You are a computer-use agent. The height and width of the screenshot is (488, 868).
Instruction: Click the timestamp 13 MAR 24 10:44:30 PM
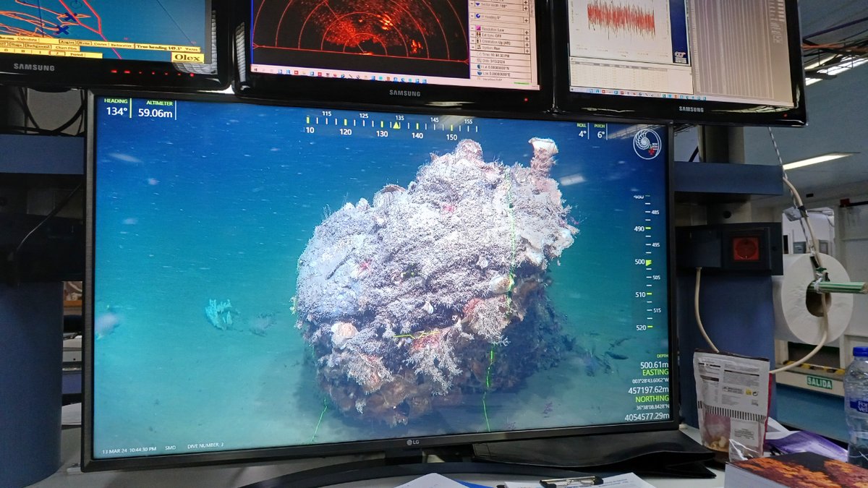click(129, 450)
